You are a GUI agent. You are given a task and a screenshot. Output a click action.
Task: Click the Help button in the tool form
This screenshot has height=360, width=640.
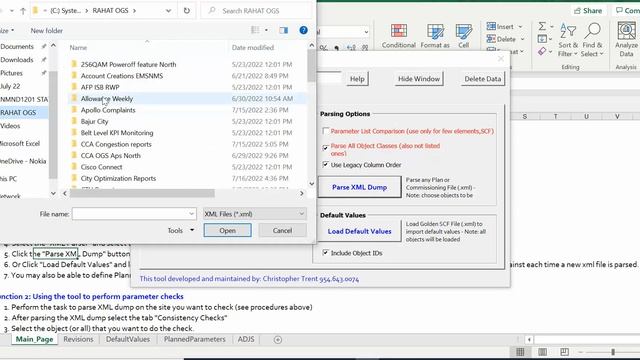pos(357,79)
